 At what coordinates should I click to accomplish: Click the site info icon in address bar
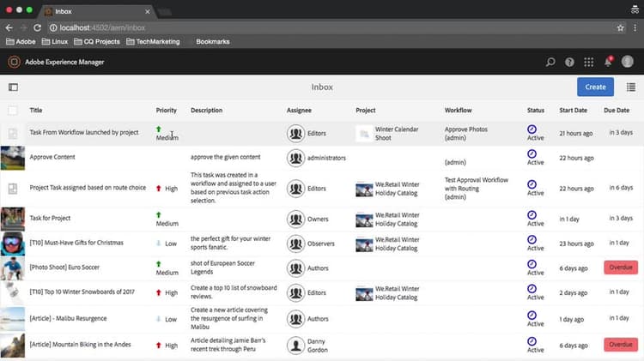click(x=53, y=28)
